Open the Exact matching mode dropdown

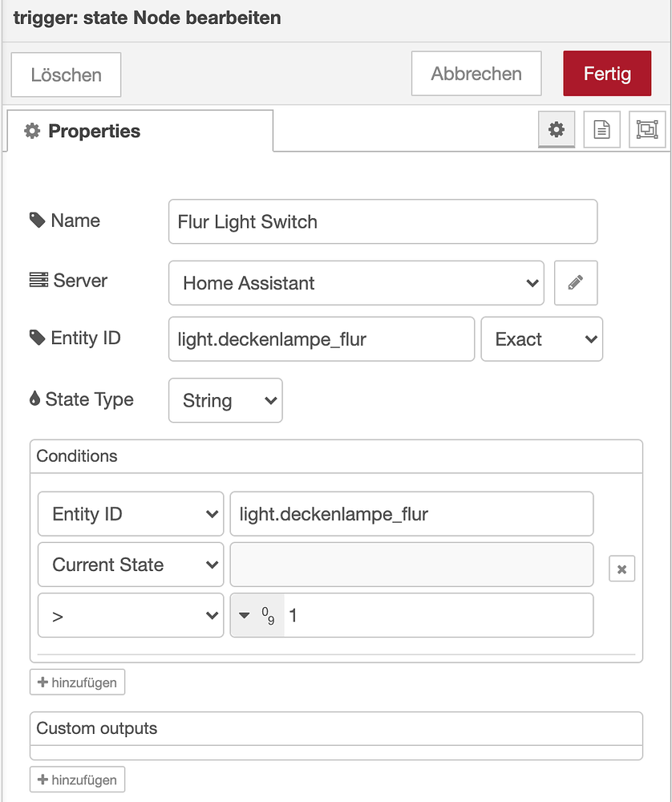click(x=541, y=338)
